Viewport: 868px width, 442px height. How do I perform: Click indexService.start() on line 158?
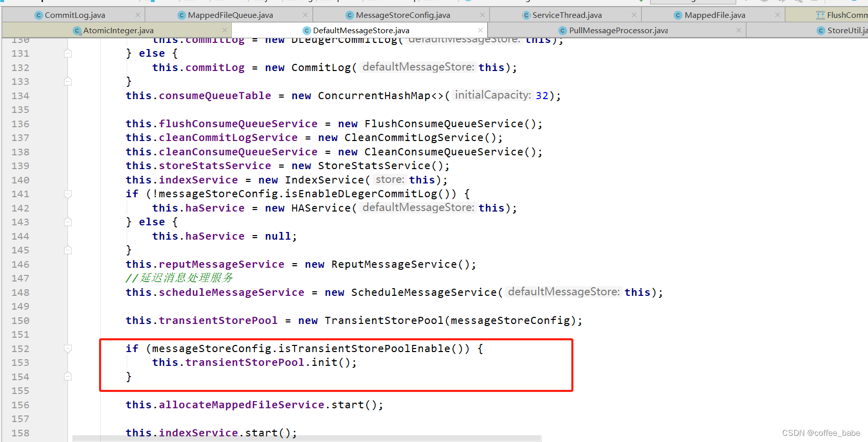[211, 433]
